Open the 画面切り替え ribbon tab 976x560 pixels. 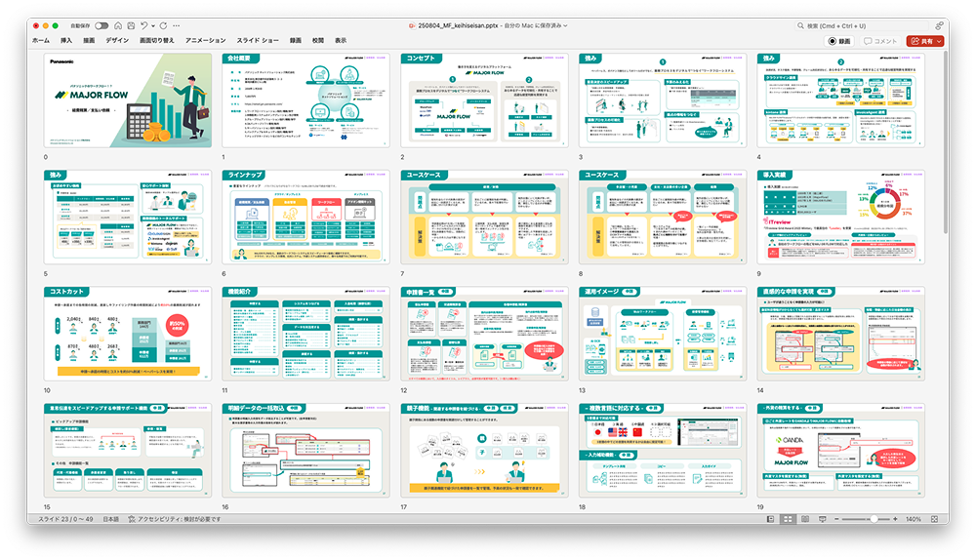click(x=157, y=40)
